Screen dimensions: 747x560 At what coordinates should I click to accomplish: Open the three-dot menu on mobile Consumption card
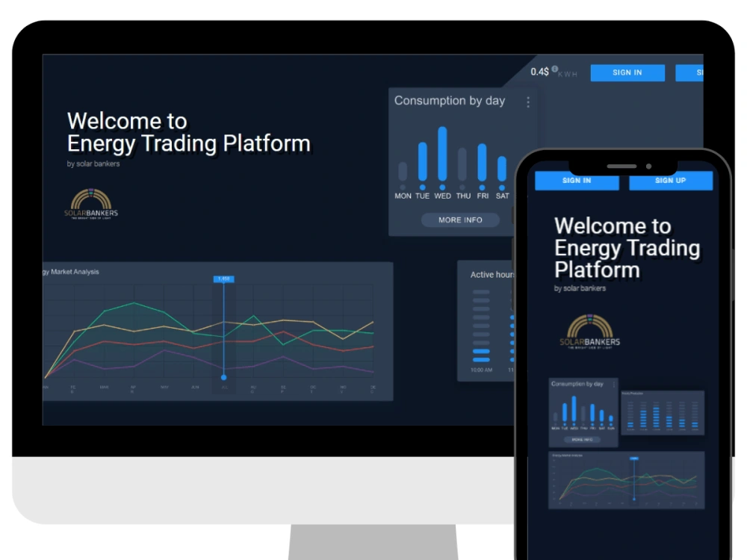click(x=613, y=384)
